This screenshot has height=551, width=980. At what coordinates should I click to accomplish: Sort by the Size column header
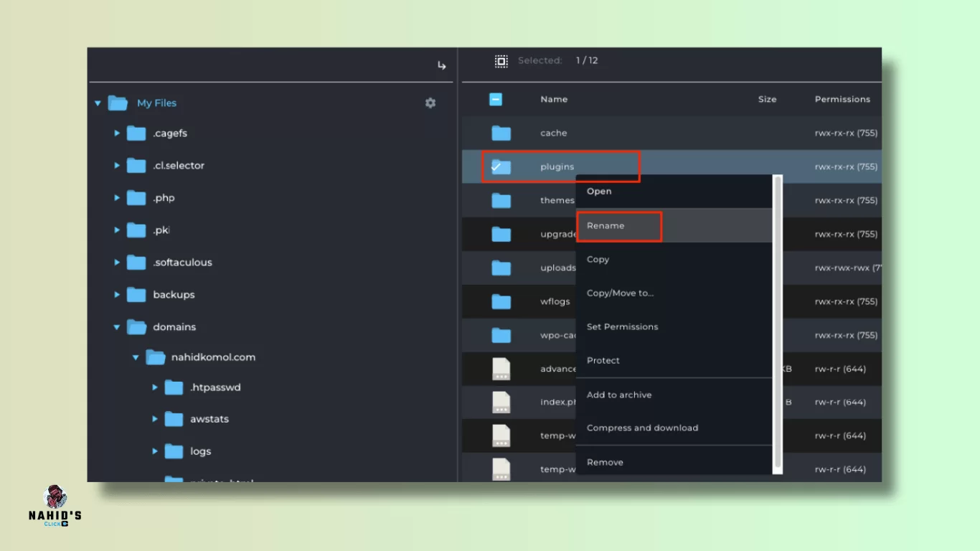[768, 100]
